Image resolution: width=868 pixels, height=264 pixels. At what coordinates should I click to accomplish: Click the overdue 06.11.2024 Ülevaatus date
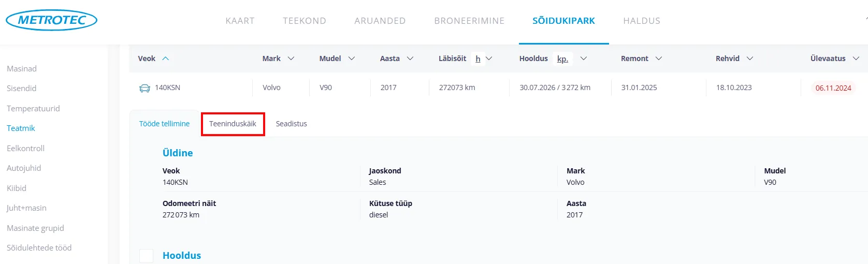click(x=833, y=88)
